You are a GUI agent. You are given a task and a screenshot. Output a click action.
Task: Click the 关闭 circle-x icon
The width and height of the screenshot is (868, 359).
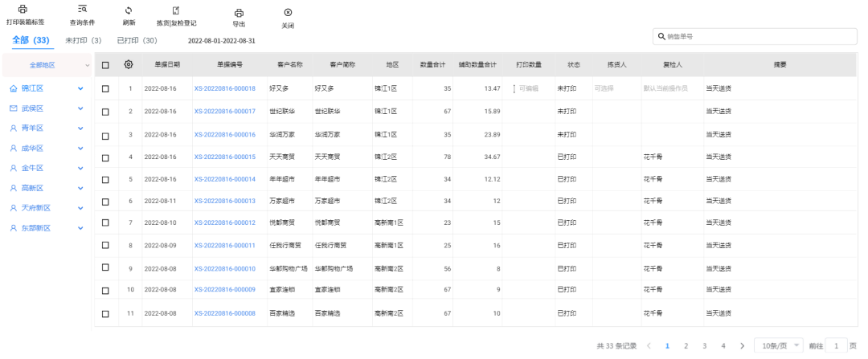click(x=288, y=13)
